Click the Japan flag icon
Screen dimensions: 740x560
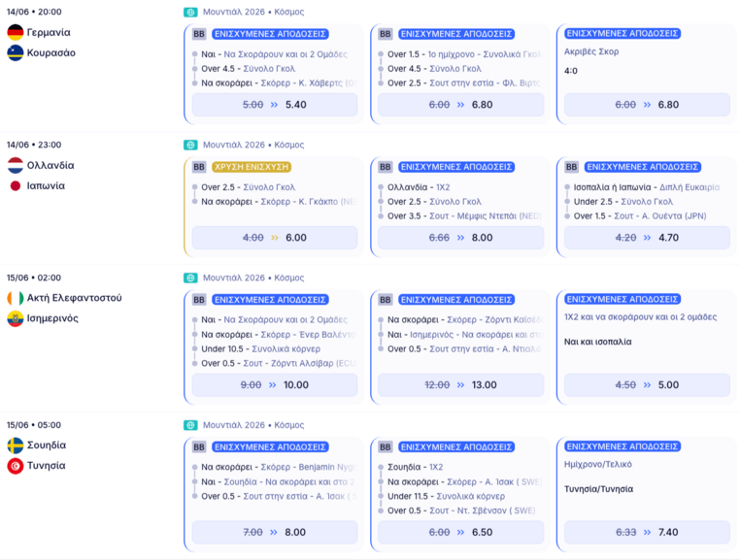click(x=16, y=186)
